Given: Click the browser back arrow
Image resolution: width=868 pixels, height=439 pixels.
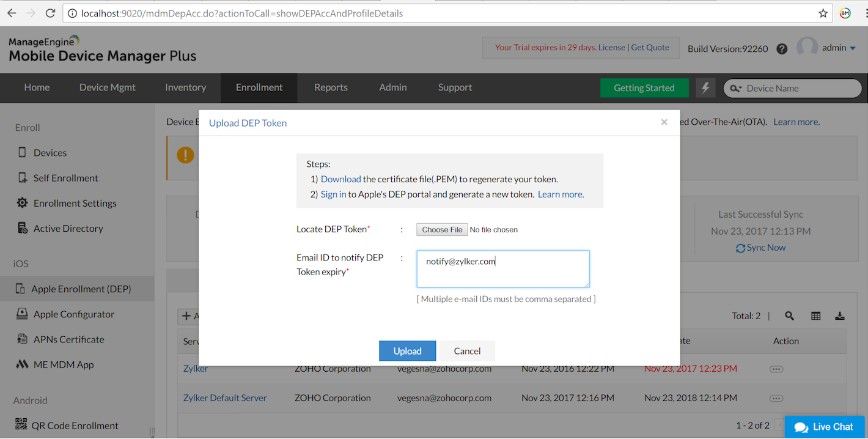Looking at the screenshot, I should [x=13, y=13].
